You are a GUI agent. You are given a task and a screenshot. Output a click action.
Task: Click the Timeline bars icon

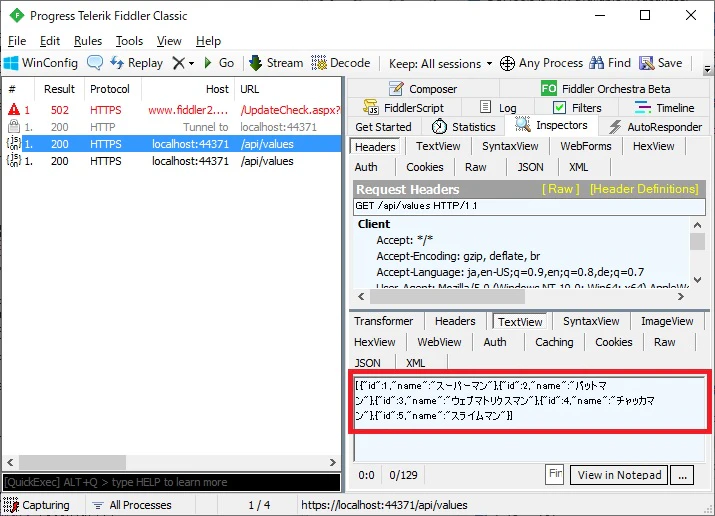pyautogui.click(x=643, y=108)
